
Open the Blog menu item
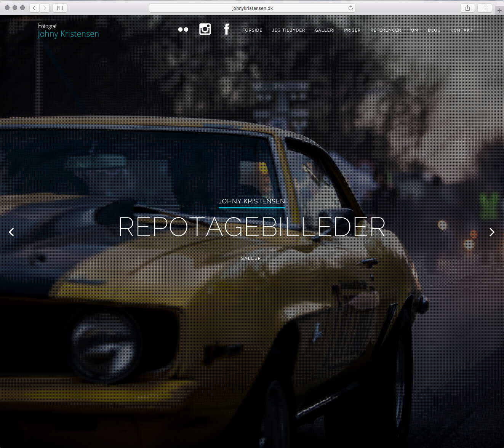click(x=434, y=30)
